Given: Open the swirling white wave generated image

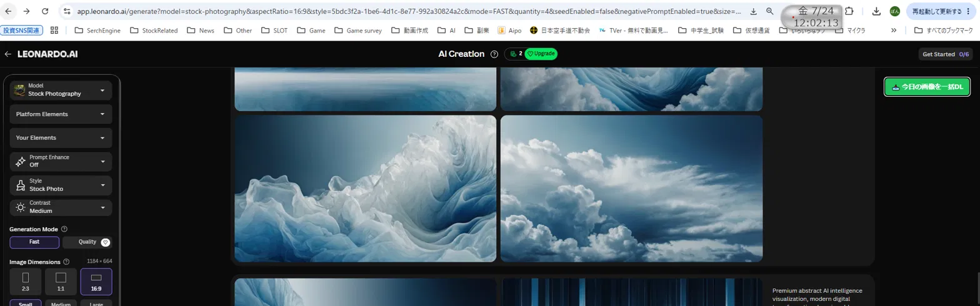Looking at the screenshot, I should pos(365,189).
